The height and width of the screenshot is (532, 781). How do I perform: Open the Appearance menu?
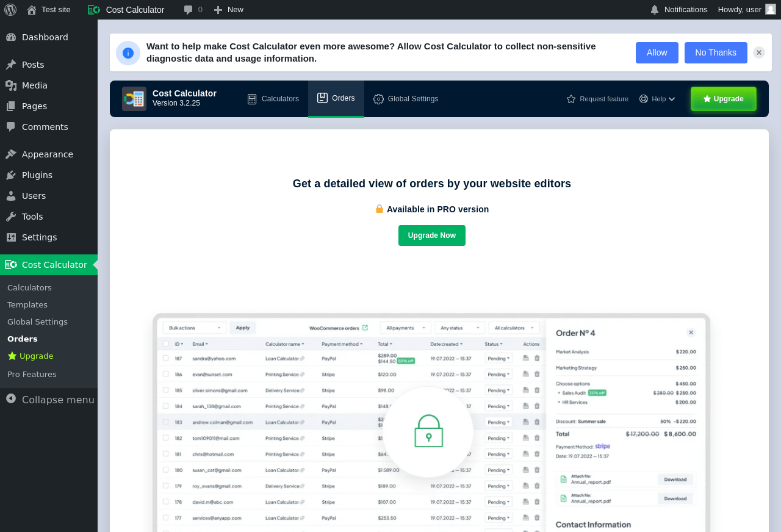point(49,154)
